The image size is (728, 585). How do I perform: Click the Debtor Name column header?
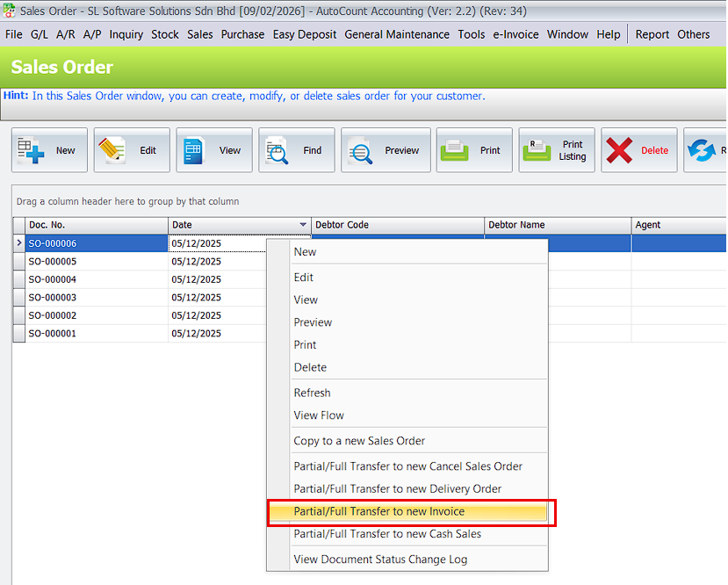(x=516, y=225)
